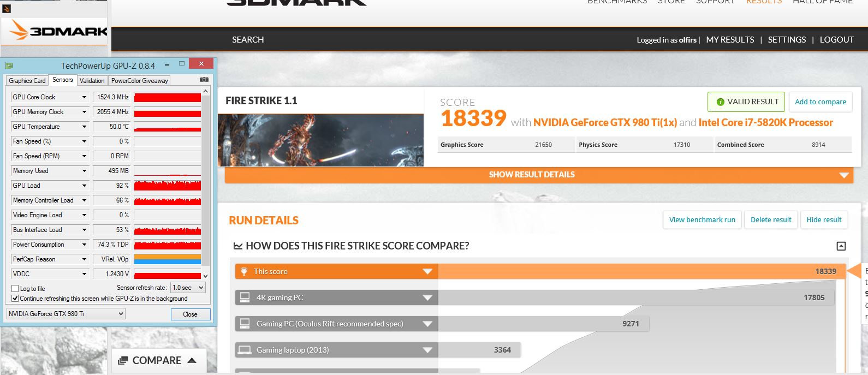Open the VDDC sensor dropdown

click(x=85, y=274)
